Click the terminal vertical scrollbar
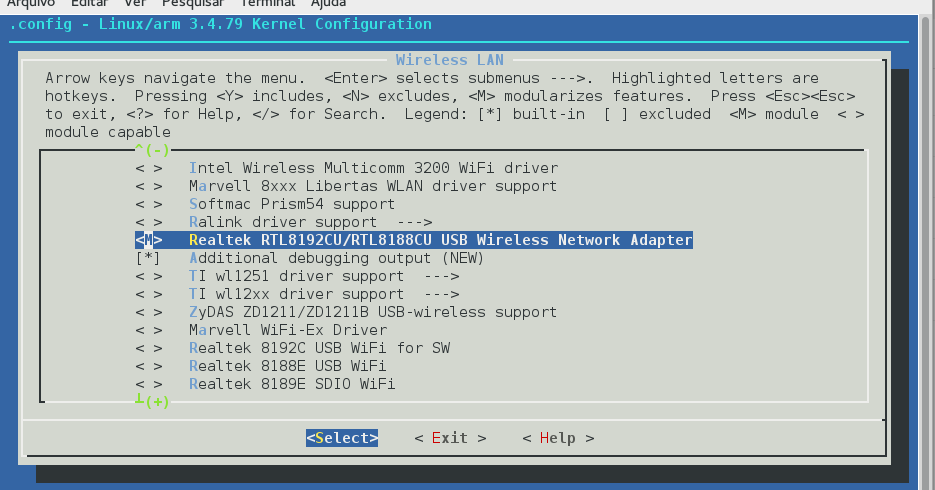Screen dimensions: 935x490 [x=927, y=252]
